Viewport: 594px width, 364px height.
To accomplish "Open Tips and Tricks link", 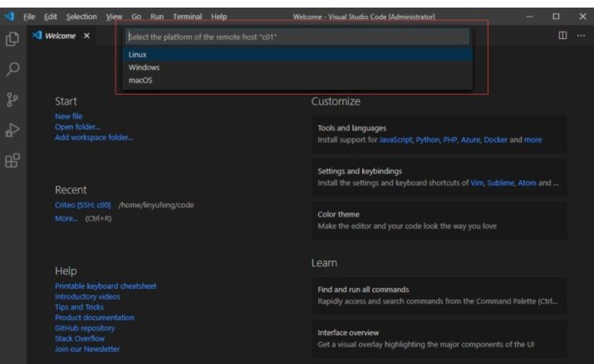I will 79,307.
